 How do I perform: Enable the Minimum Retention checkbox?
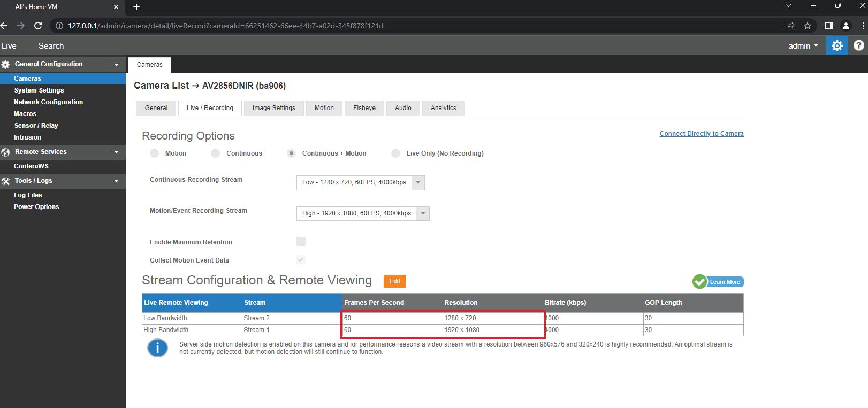click(301, 242)
